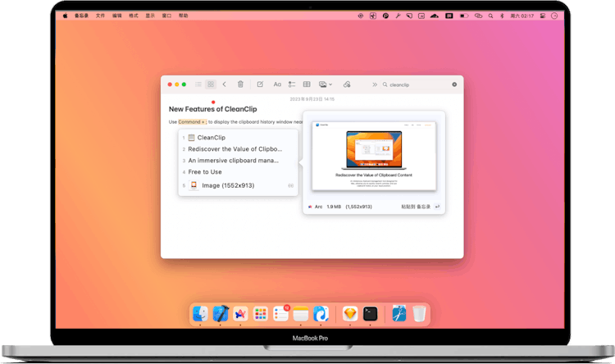Create a new note with compose icon
Screen dimensions: 615x364
260,84
